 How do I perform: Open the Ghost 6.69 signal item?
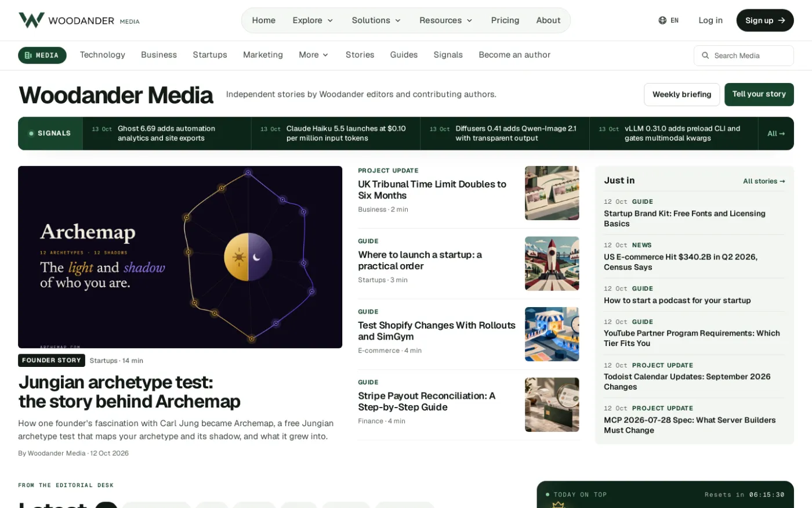(x=166, y=134)
